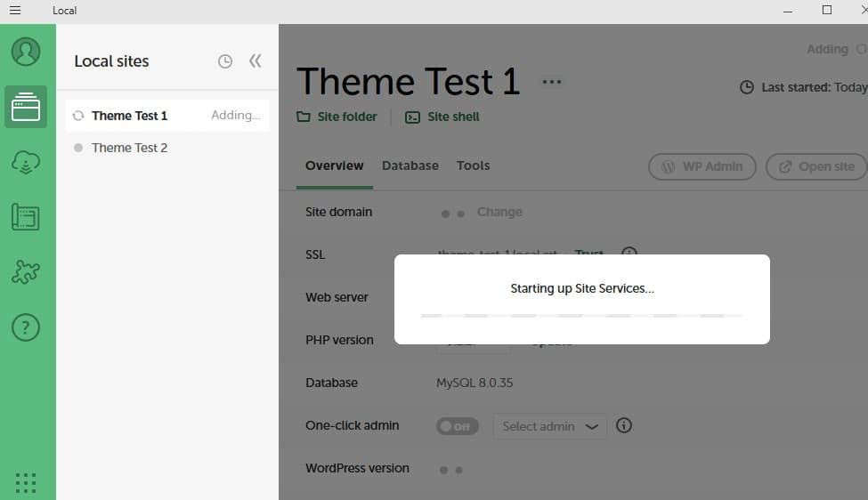Open the Connect cloud icon
868x500 pixels.
click(x=26, y=162)
